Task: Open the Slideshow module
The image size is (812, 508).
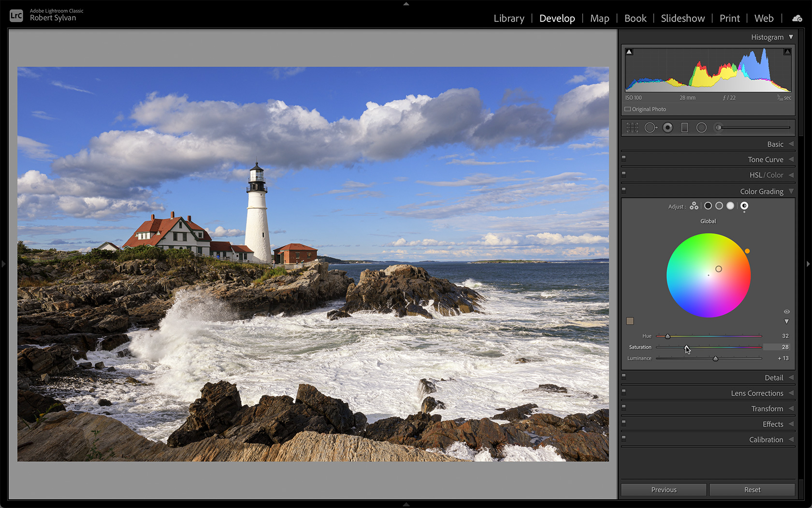Action: click(x=682, y=18)
